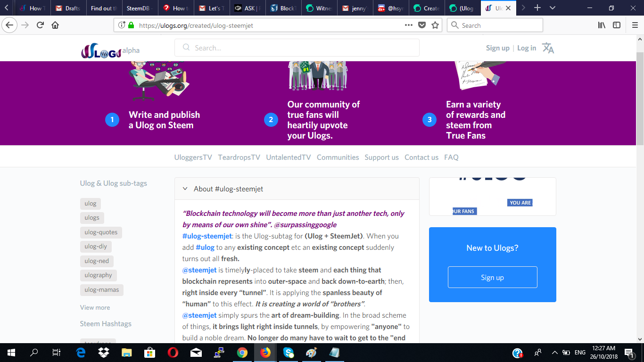644x362 pixels.
Task: Select the ulography tag
Action: [x=99, y=275]
